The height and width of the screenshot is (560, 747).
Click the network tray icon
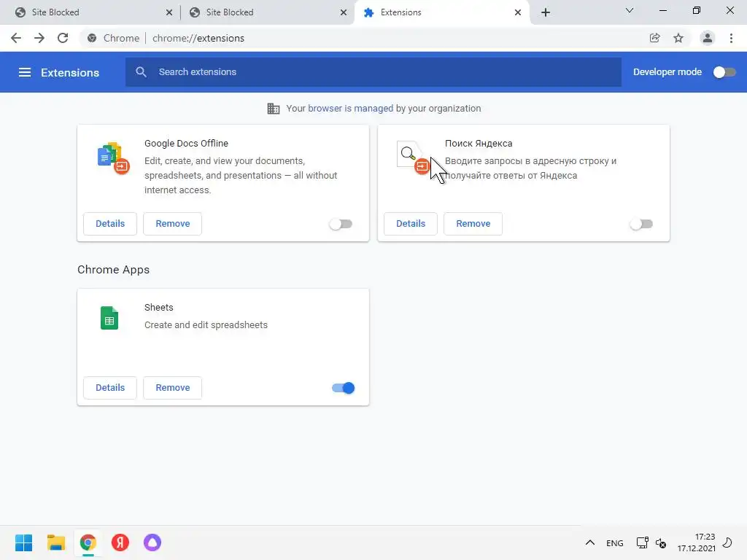[x=642, y=542]
